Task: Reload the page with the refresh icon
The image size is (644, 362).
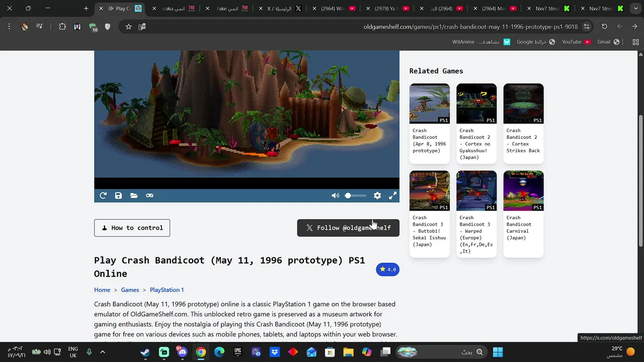Action: [x=604, y=27]
